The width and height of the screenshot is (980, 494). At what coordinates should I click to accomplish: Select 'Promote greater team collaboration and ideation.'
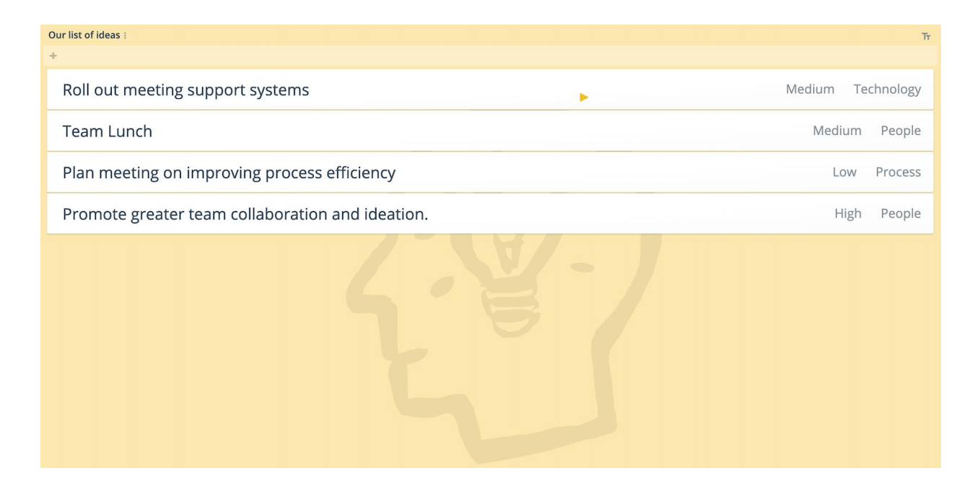click(245, 214)
